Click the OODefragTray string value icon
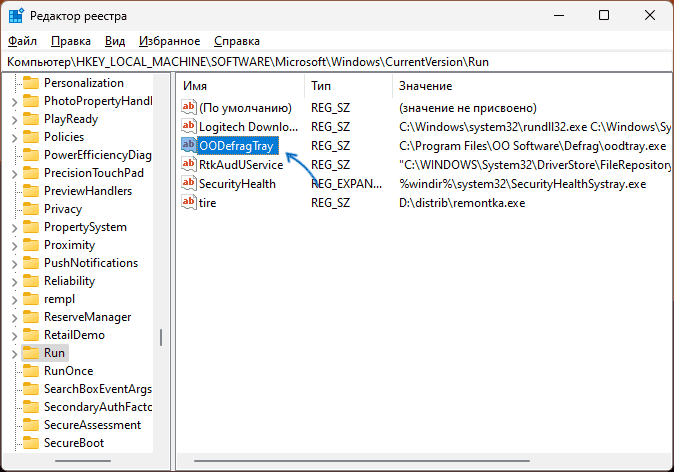674x472 pixels. pyautogui.click(x=188, y=146)
